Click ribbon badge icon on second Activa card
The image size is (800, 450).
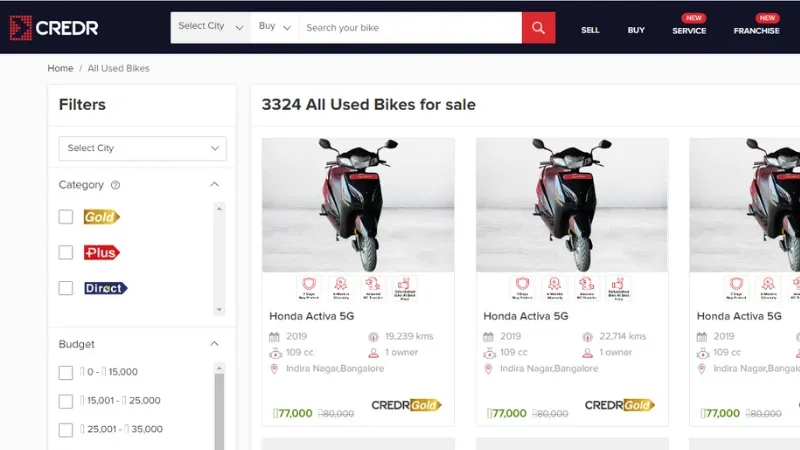[x=555, y=288]
